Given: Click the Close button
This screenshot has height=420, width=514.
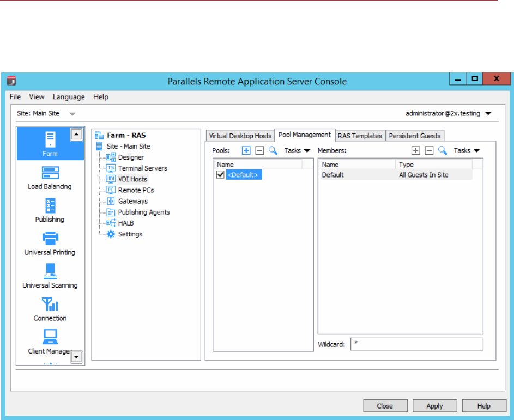Looking at the screenshot, I should coord(385,406).
